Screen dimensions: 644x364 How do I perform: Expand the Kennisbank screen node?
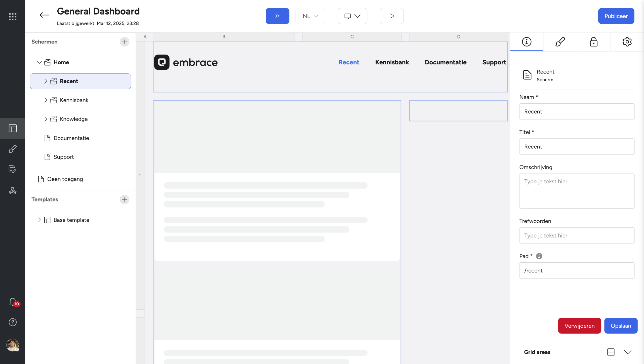pos(46,100)
